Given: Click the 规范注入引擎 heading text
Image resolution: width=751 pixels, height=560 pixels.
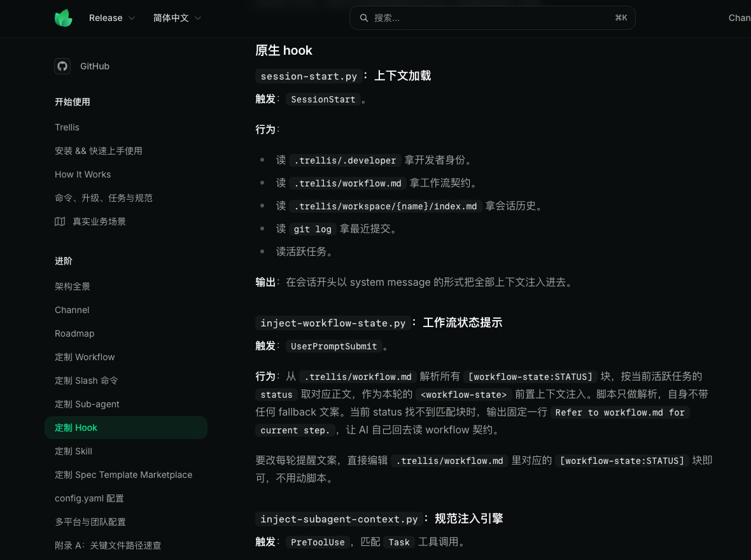Looking at the screenshot, I should (468, 519).
